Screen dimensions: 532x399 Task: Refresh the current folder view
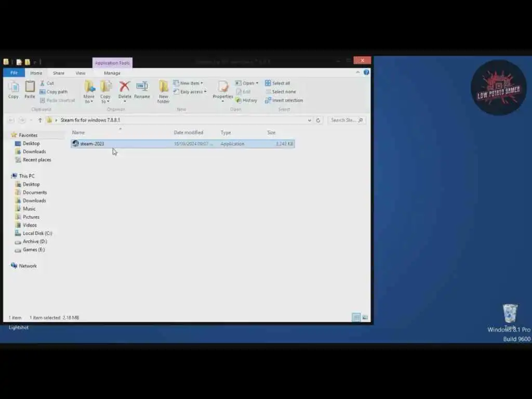318,120
